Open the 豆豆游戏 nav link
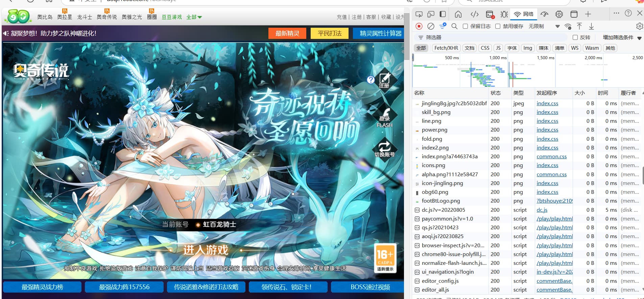 [x=172, y=17]
